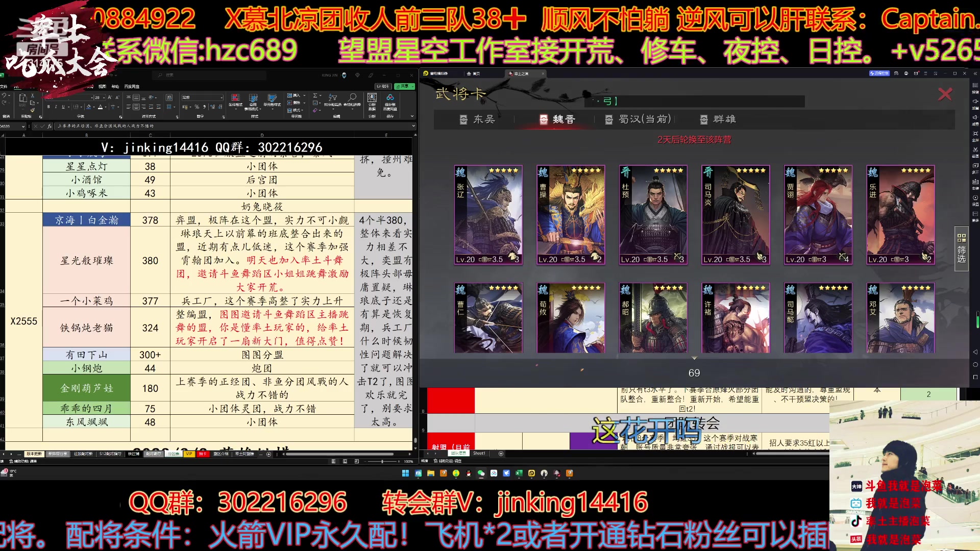Click the Cut scissors icon in Excel

coord(32,95)
